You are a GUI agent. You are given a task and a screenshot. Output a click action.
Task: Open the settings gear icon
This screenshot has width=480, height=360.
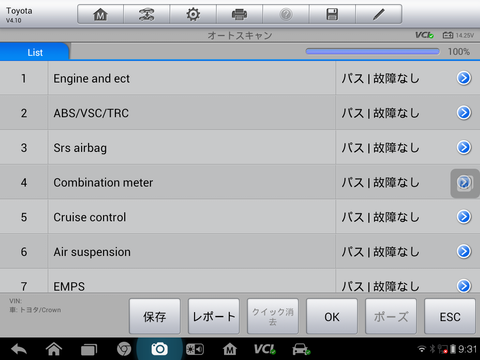point(193,14)
